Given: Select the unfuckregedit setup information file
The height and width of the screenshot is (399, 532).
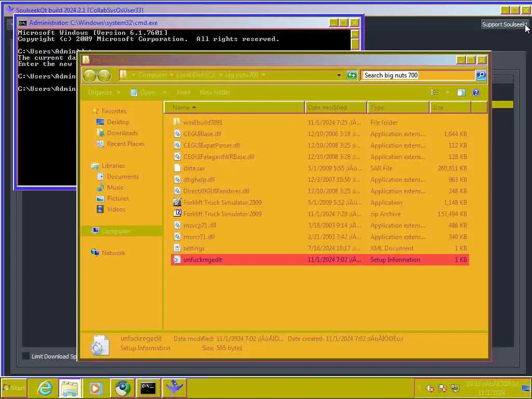Looking at the screenshot, I should click(320, 260).
